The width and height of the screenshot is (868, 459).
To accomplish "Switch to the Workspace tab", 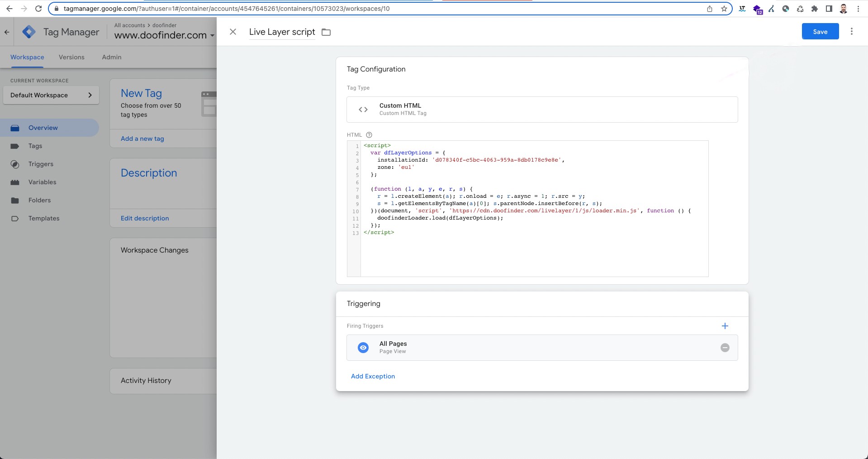I will click(x=27, y=57).
